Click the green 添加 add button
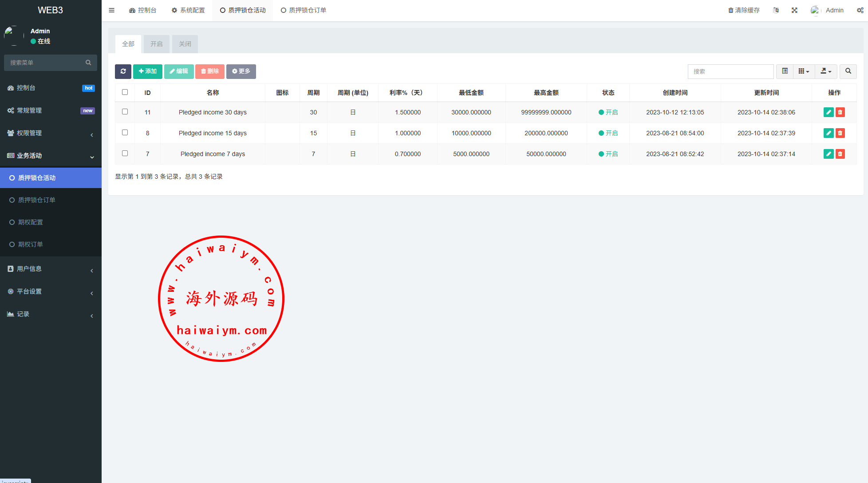Viewport: 868px width, 483px height. pos(147,71)
